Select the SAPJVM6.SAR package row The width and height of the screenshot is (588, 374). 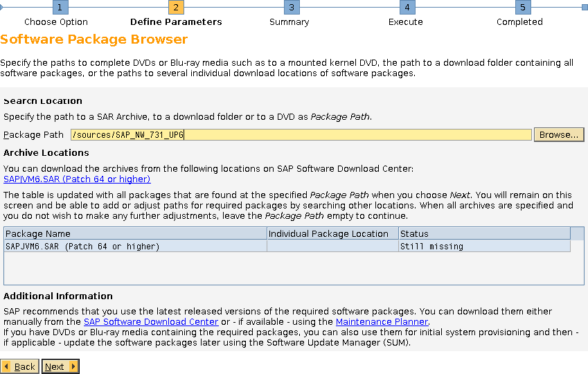287,246
